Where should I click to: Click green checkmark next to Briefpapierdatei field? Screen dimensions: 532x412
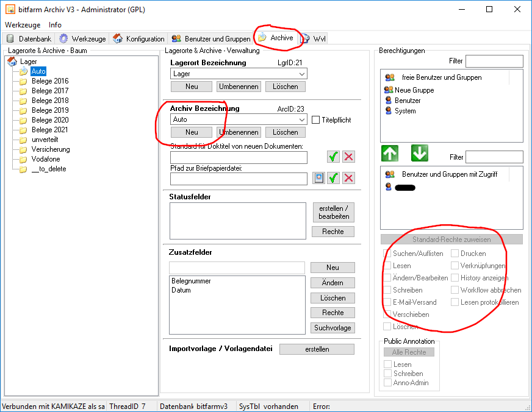point(334,178)
